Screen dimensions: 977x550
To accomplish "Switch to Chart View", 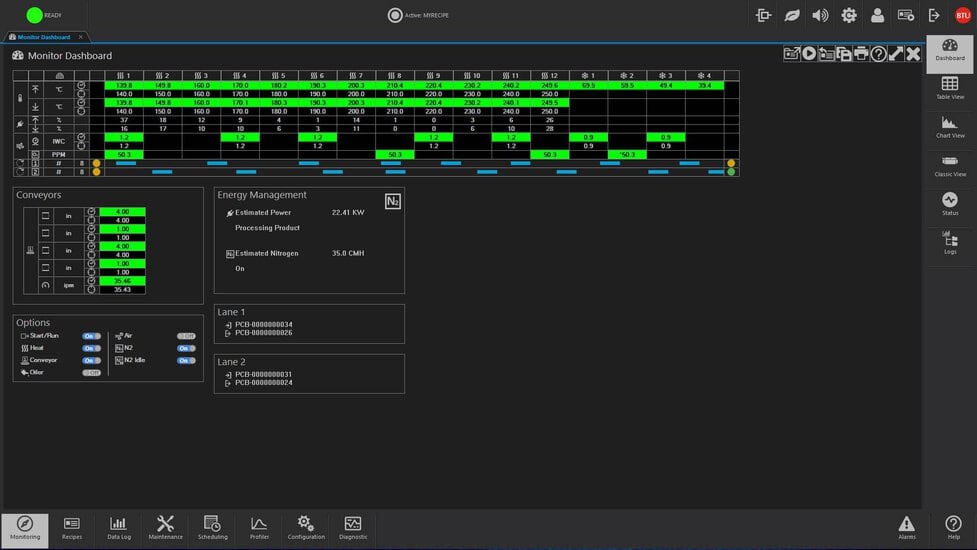I will 949,127.
